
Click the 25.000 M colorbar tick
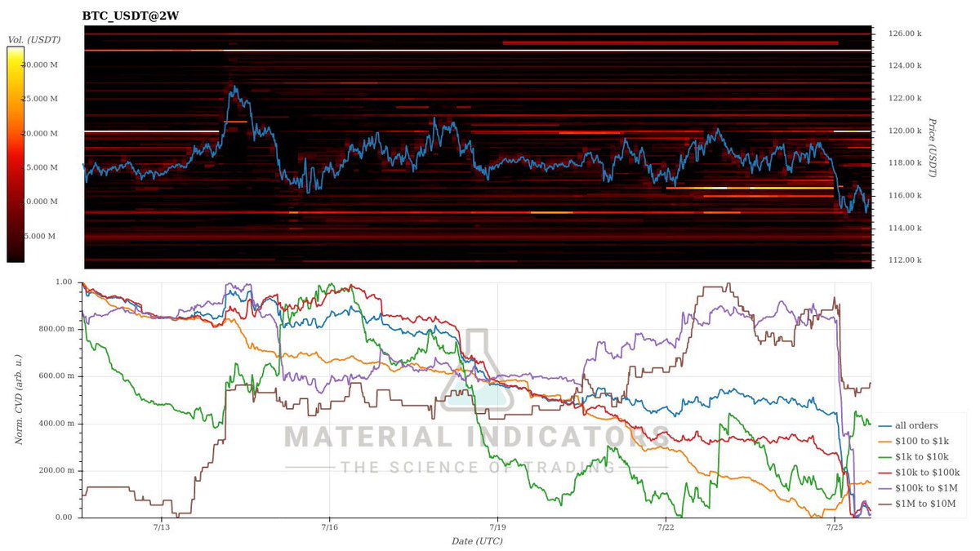tap(40, 99)
